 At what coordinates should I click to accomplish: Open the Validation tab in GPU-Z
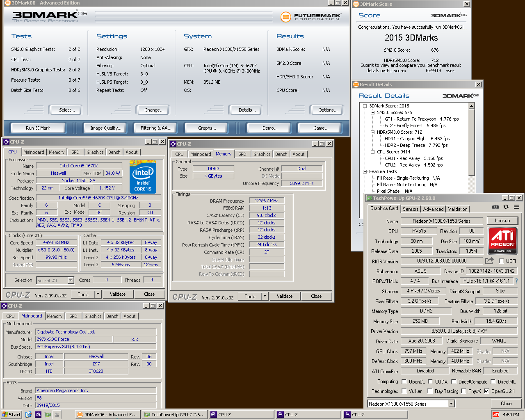(x=458, y=209)
